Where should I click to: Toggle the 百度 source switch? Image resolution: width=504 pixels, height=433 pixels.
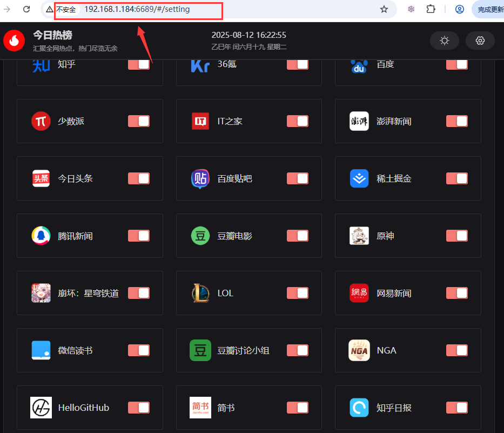457,64
